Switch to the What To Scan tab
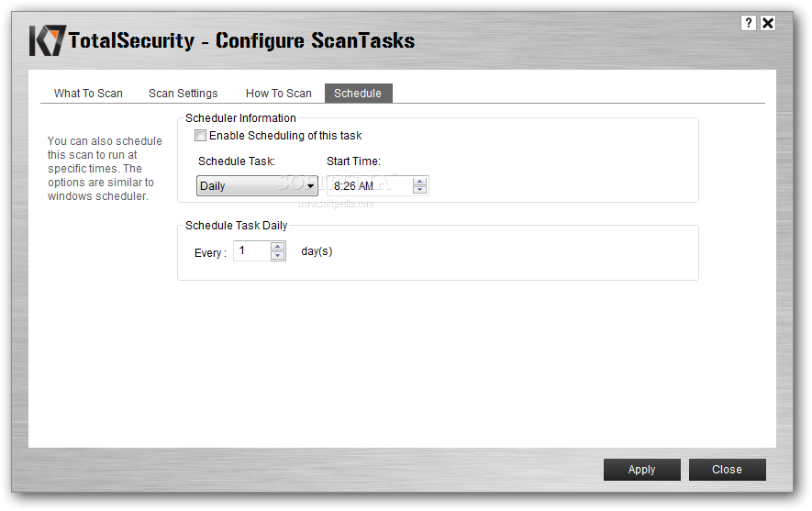 pos(88,94)
